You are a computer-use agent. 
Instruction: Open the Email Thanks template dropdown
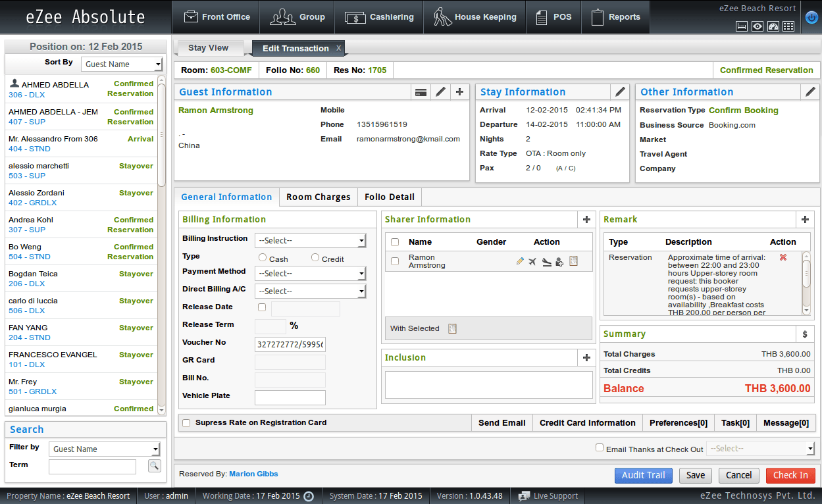761,449
